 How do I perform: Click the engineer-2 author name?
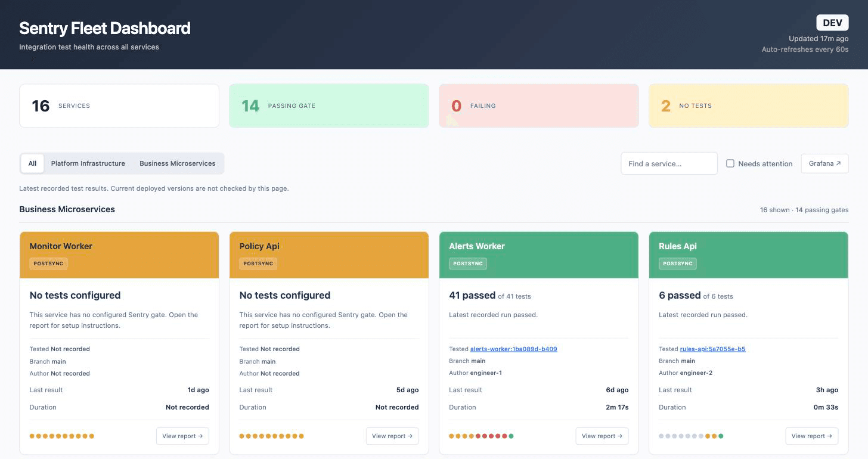(x=696, y=373)
